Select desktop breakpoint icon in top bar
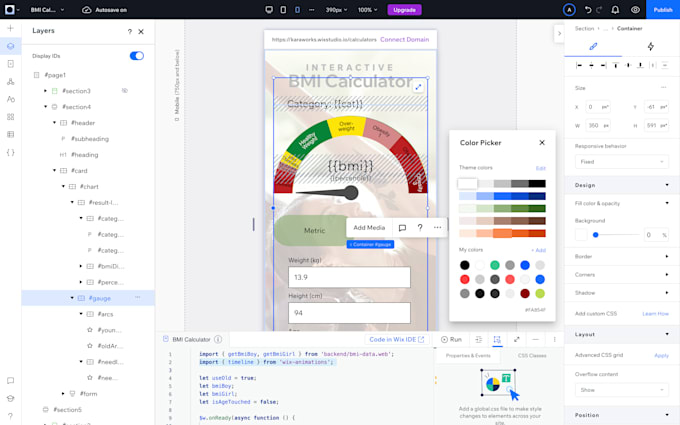 click(x=269, y=10)
